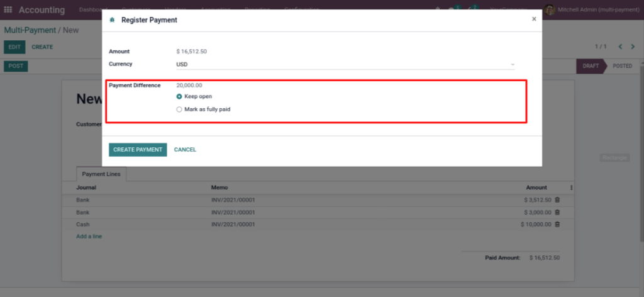Click the Payment Difference value 20,000.00
Image resolution: width=644 pixels, height=297 pixels.
[x=189, y=86]
